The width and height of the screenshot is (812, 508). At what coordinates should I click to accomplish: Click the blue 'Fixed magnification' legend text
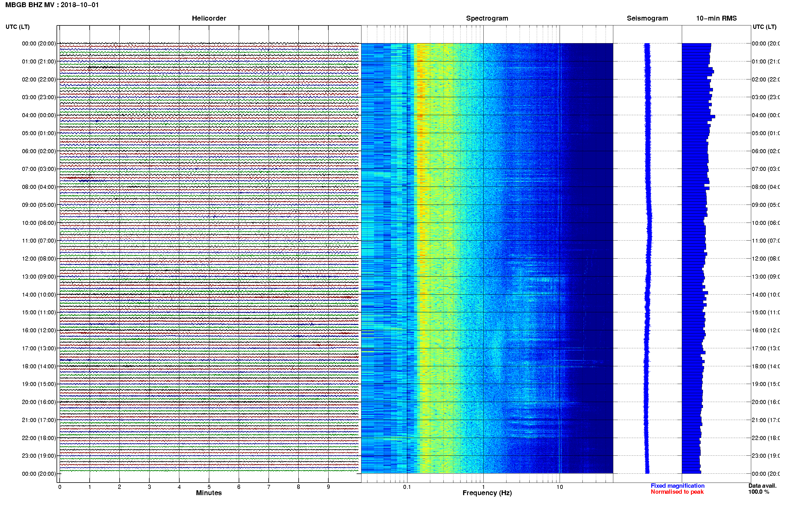678,486
